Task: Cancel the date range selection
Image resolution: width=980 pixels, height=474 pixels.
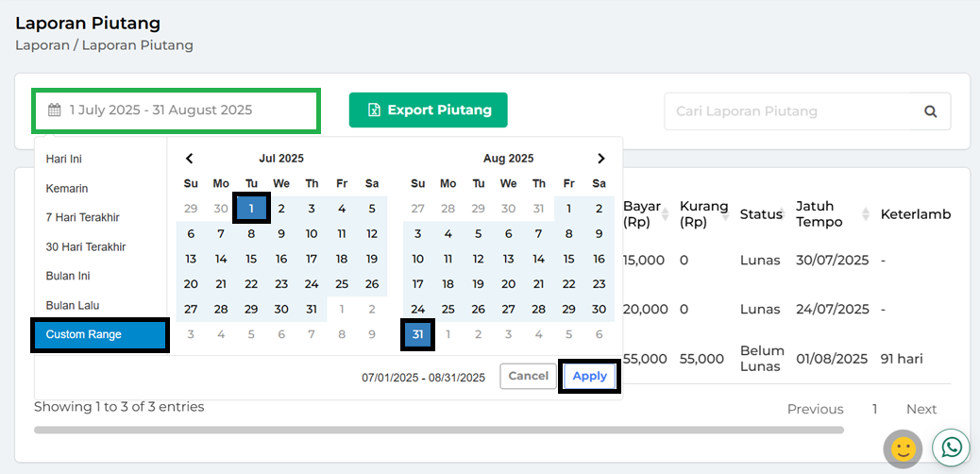Action: pyautogui.click(x=528, y=376)
